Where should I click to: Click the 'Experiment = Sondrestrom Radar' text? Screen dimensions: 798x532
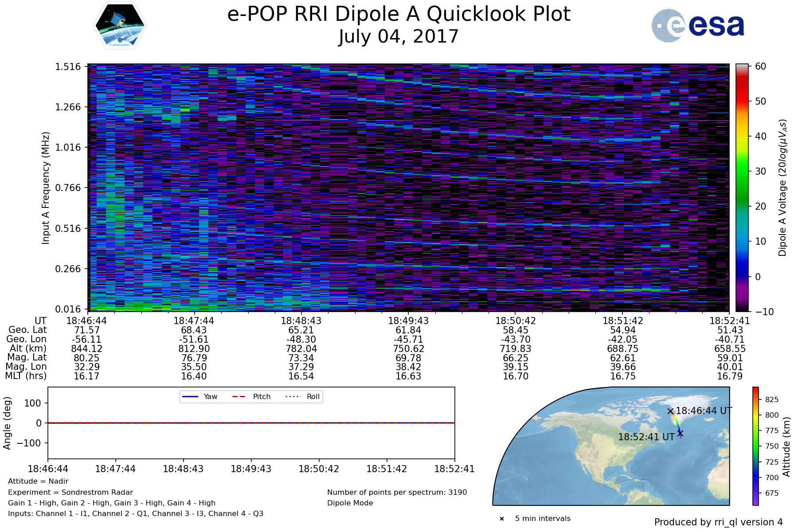coord(70,492)
